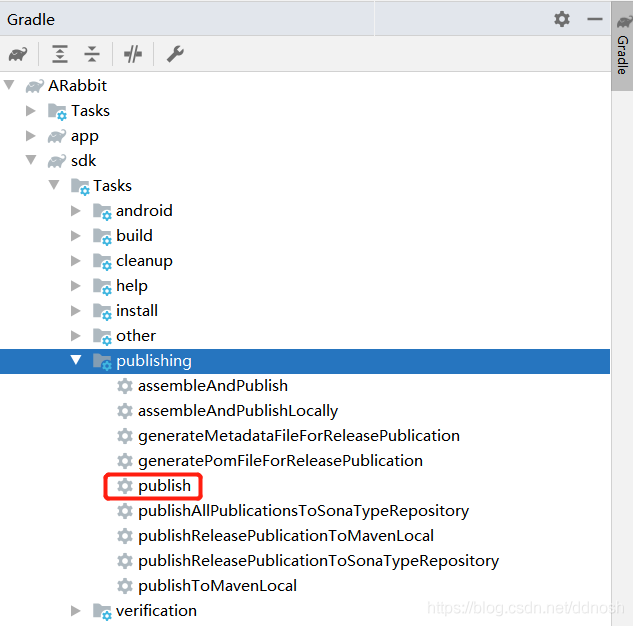The width and height of the screenshot is (633, 626).
Task: Hide the Gradle panel with the minus icon
Action: [594, 19]
